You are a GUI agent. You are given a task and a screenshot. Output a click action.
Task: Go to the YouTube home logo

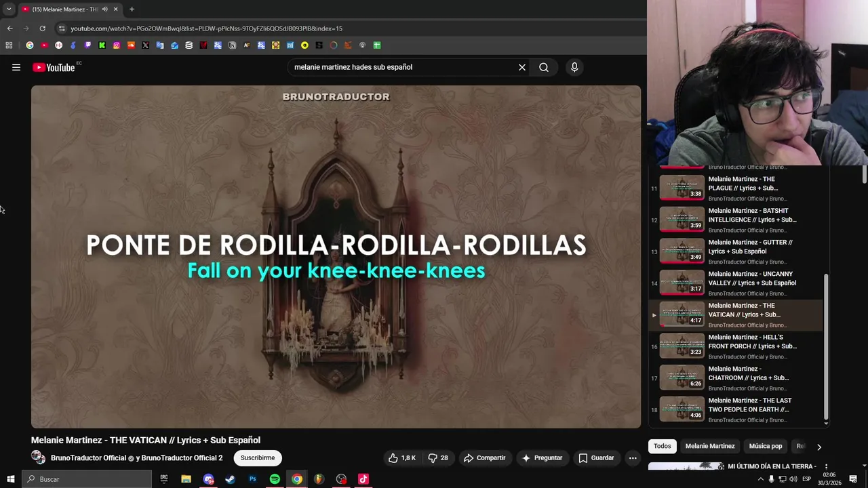(54, 67)
